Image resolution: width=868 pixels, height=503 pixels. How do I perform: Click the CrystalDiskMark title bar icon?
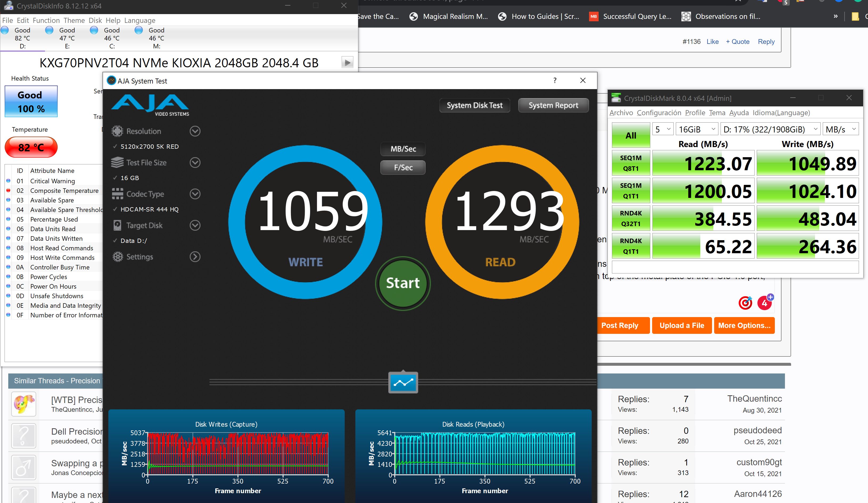tap(616, 98)
